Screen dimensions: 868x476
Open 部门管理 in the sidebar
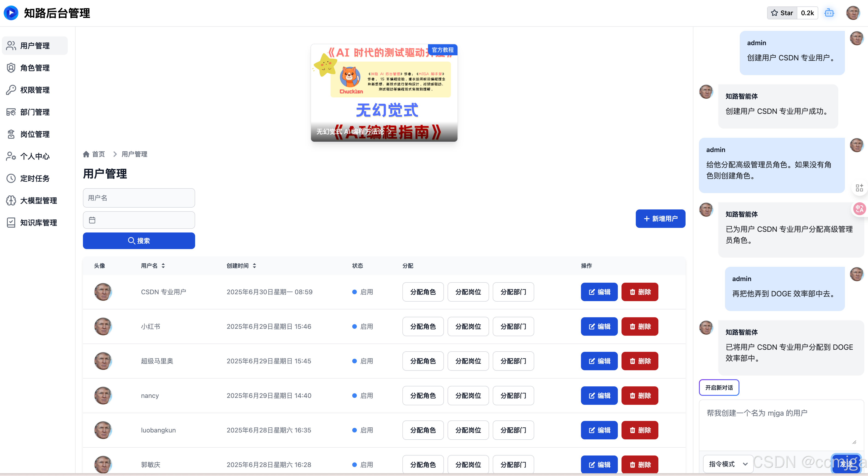[x=35, y=112]
